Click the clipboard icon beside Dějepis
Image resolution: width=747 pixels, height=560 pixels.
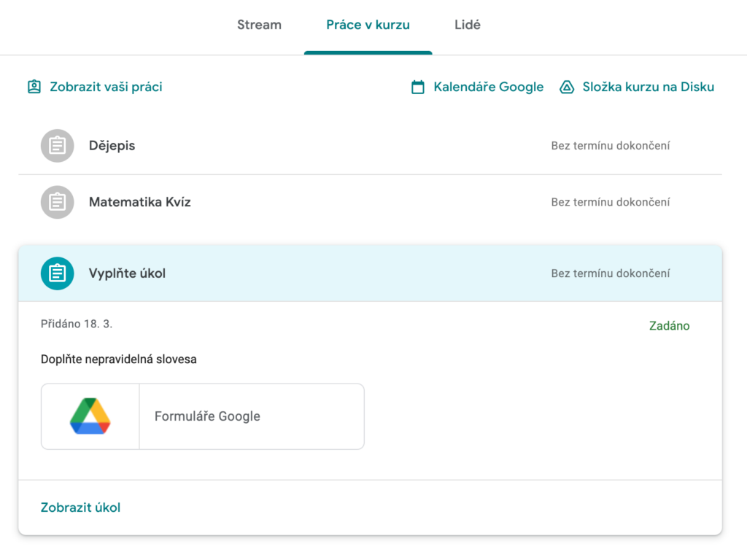coord(57,146)
